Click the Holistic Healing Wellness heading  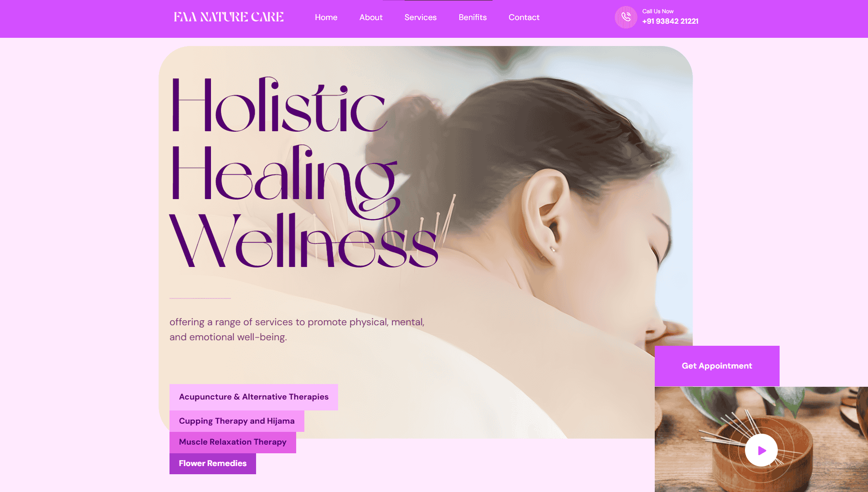(304, 172)
